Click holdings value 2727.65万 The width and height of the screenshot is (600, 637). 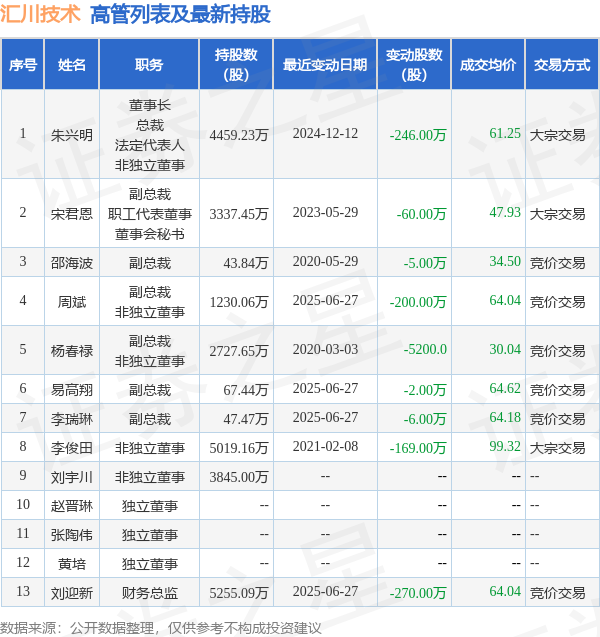[x=239, y=351]
